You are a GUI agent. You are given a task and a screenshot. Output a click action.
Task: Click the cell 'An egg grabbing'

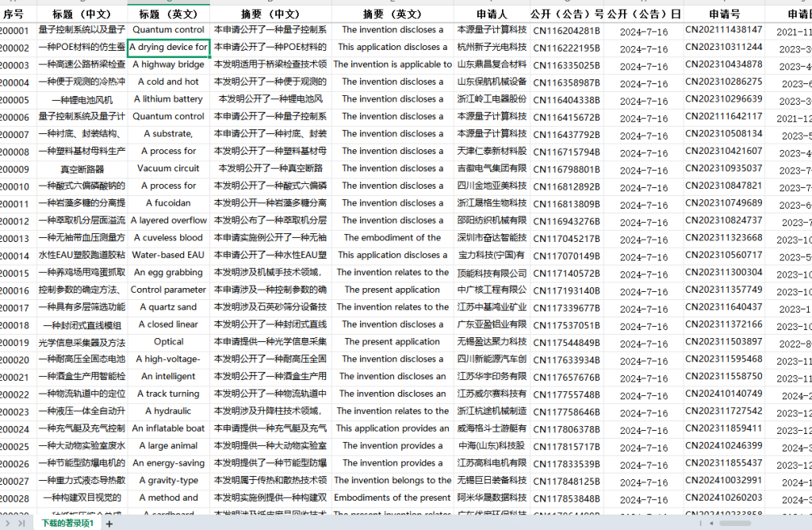[168, 272]
